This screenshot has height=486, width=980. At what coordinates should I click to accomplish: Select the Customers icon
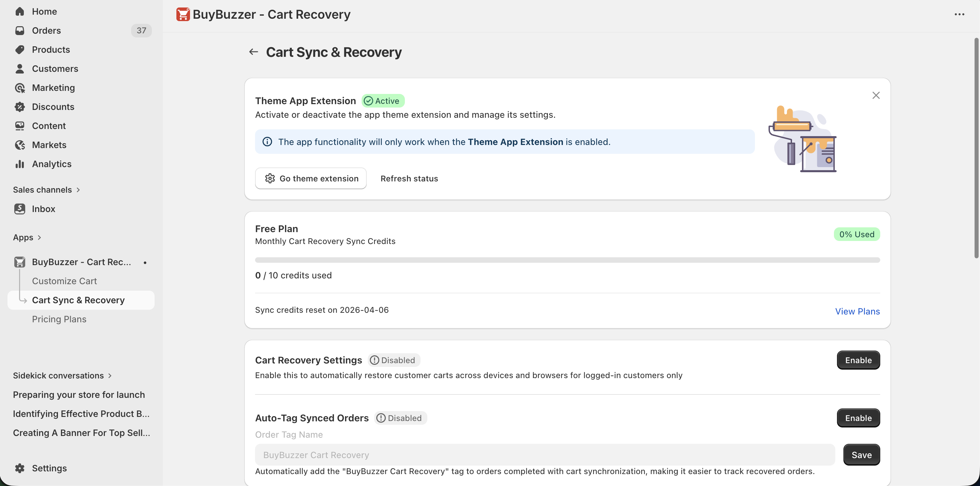coord(20,68)
